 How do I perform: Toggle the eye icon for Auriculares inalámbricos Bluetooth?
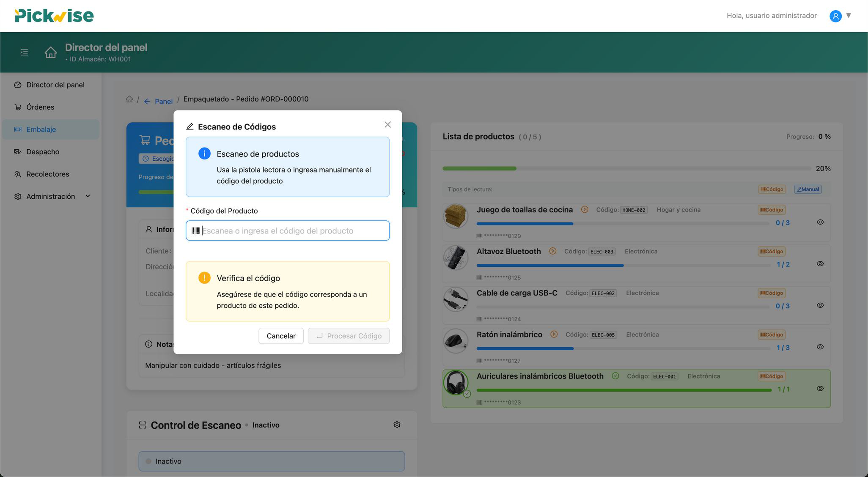[x=820, y=389]
